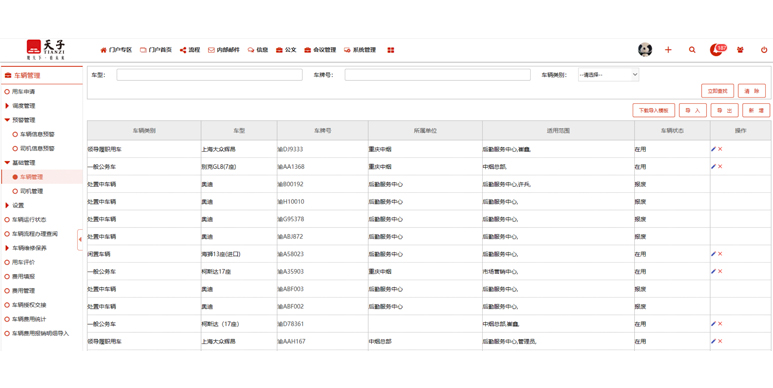Click the red grid apps icon

tap(390, 50)
